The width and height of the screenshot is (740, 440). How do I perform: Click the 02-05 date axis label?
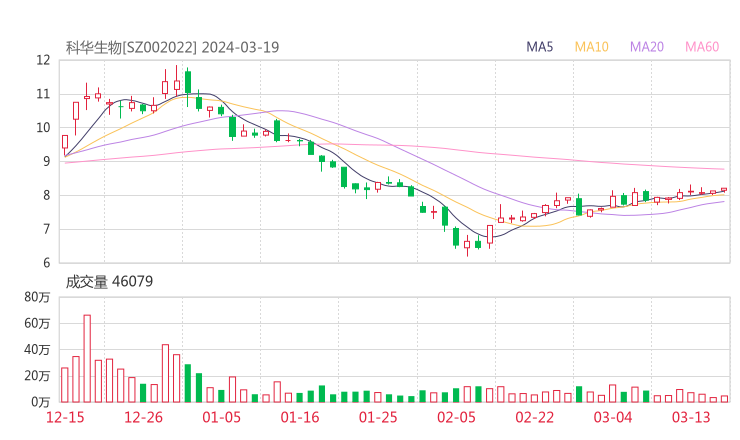[x=456, y=417]
